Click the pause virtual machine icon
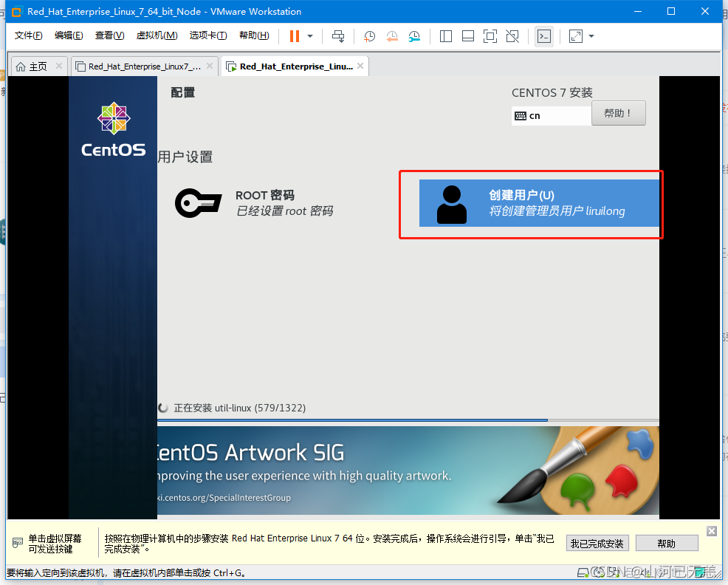Image resolution: width=728 pixels, height=585 pixels. (295, 36)
